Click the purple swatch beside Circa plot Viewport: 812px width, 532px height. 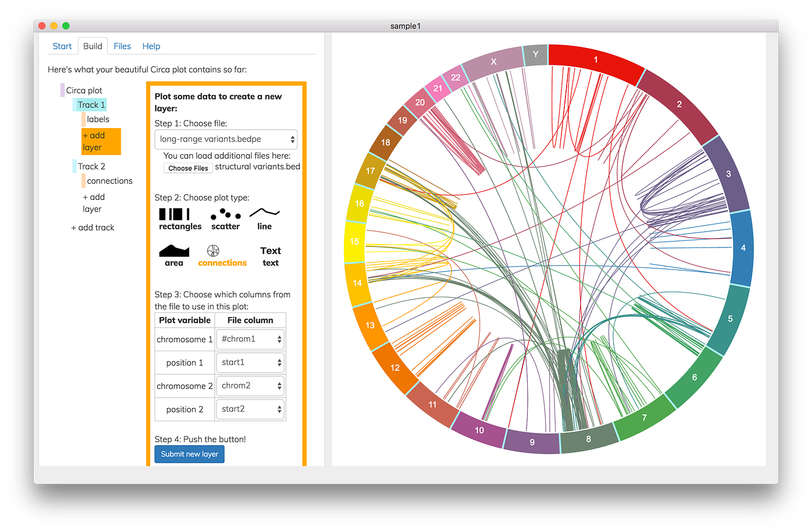[x=63, y=90]
